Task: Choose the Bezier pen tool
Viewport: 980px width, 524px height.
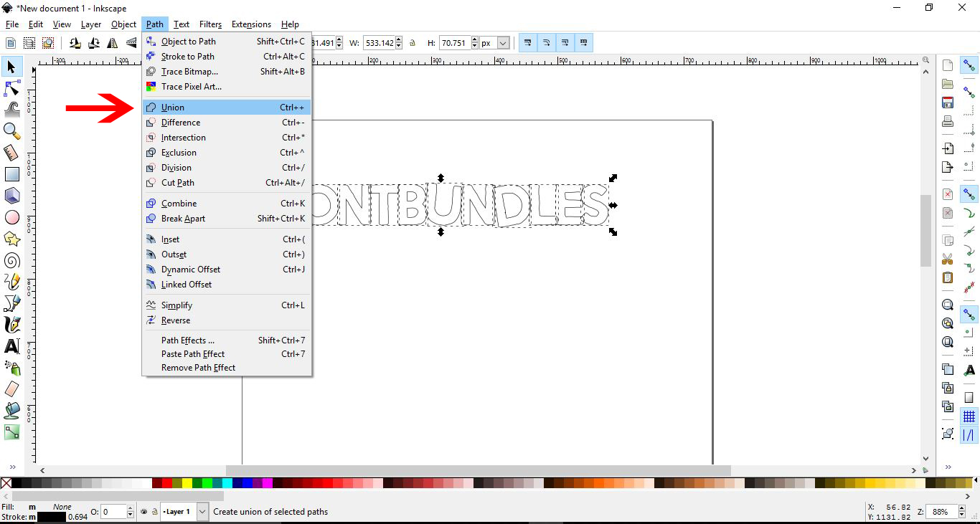Action: [11, 303]
